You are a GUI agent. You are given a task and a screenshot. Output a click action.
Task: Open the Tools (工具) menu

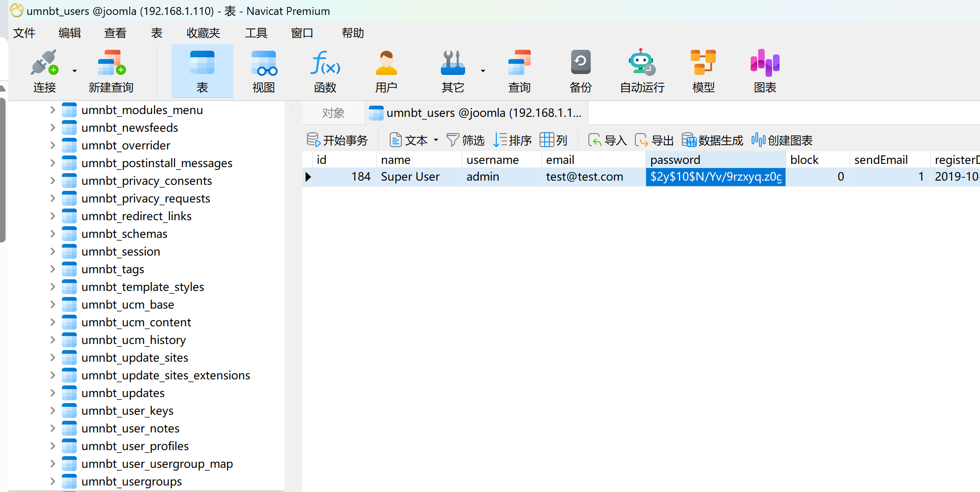click(x=256, y=33)
